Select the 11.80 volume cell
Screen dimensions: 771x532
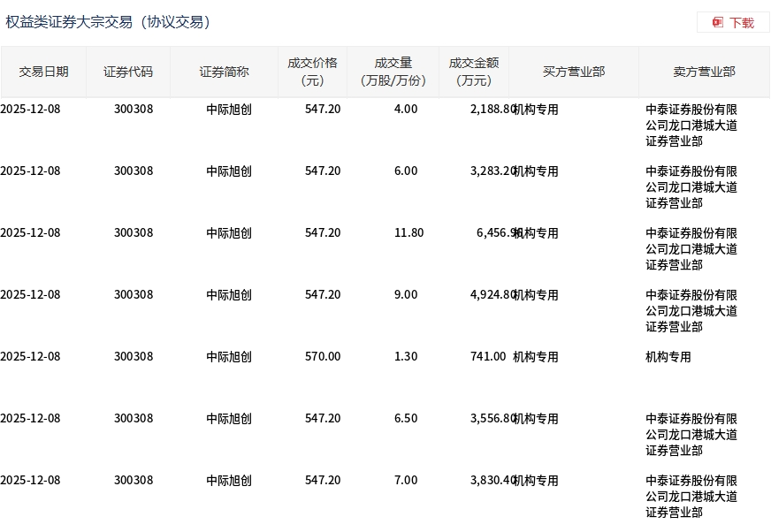pos(408,232)
